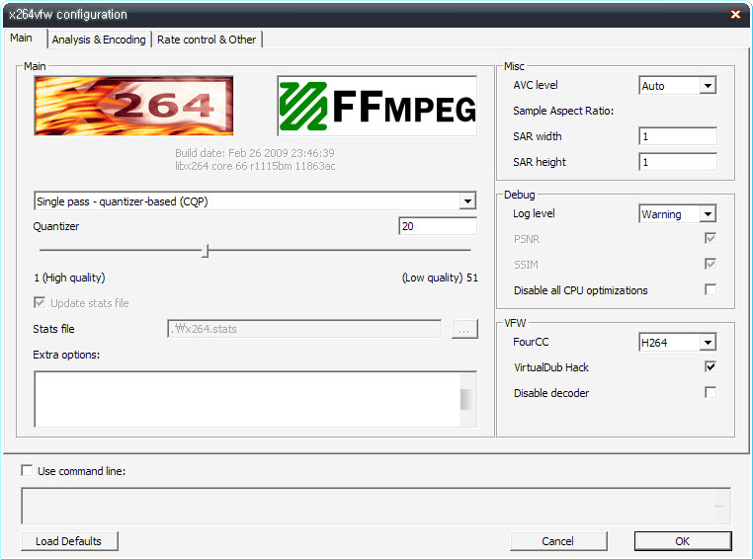753x560 pixels.
Task: Open the Rate control & Other tab
Action: click(x=207, y=40)
